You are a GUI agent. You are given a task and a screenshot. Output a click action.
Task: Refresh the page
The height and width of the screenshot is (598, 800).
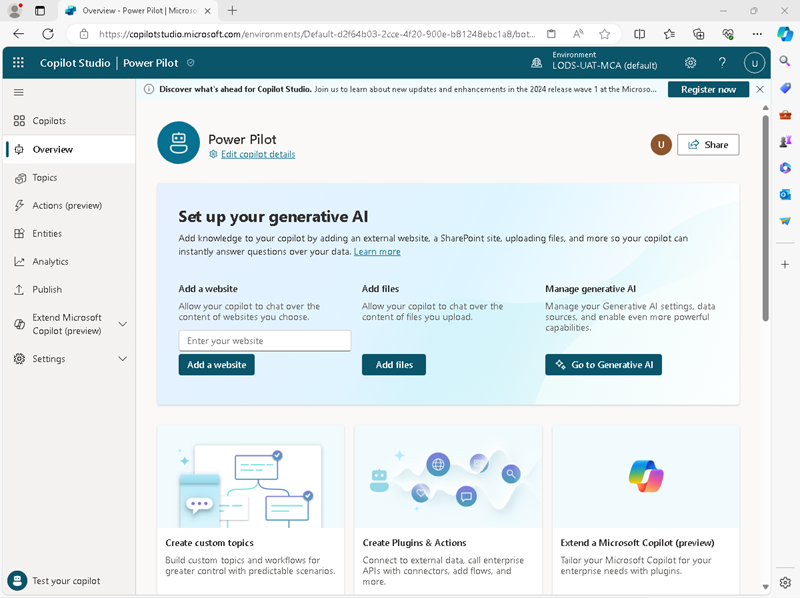pyautogui.click(x=48, y=34)
